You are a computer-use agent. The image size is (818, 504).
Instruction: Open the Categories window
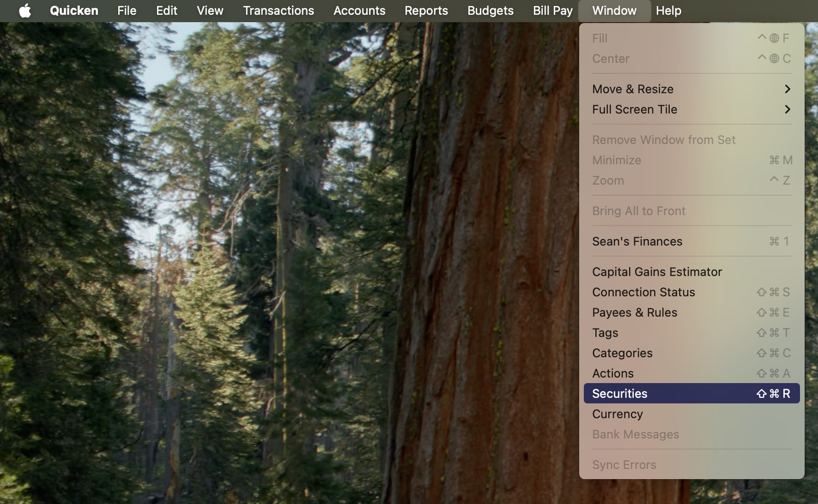pyautogui.click(x=691, y=353)
